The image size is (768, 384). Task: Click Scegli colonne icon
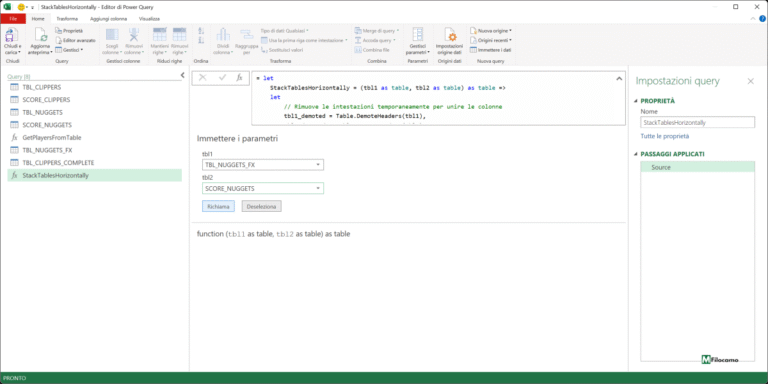[112, 35]
